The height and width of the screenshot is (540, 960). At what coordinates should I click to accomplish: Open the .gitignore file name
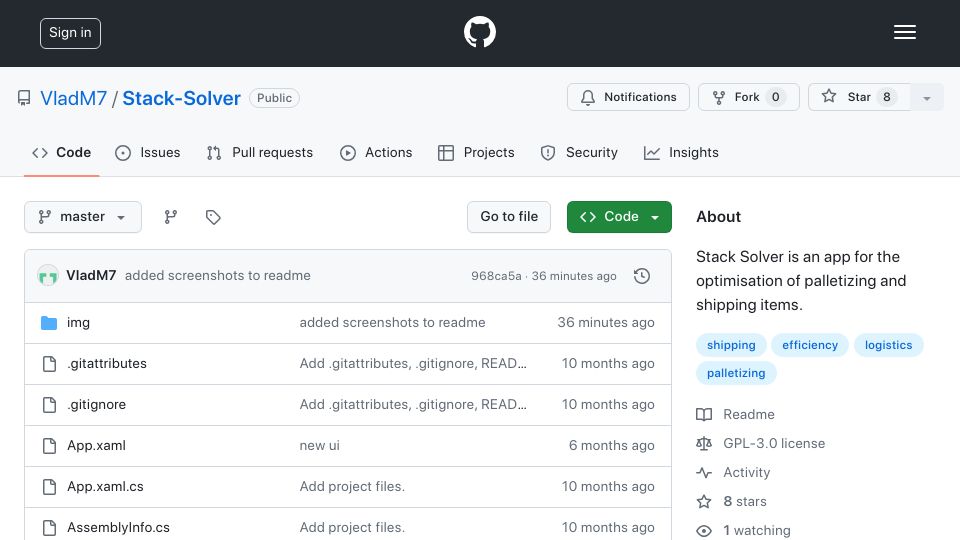(96, 405)
